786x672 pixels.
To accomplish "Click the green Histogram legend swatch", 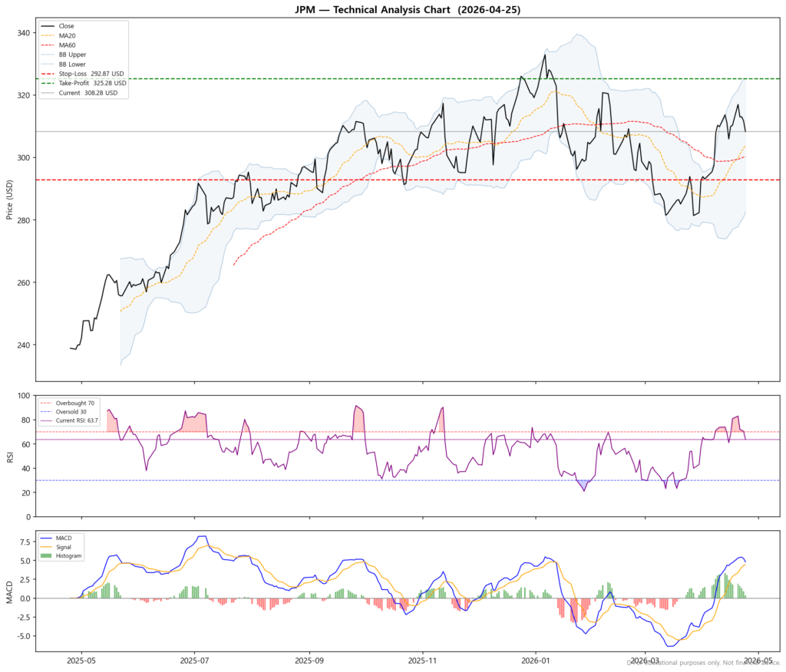I will [x=47, y=555].
